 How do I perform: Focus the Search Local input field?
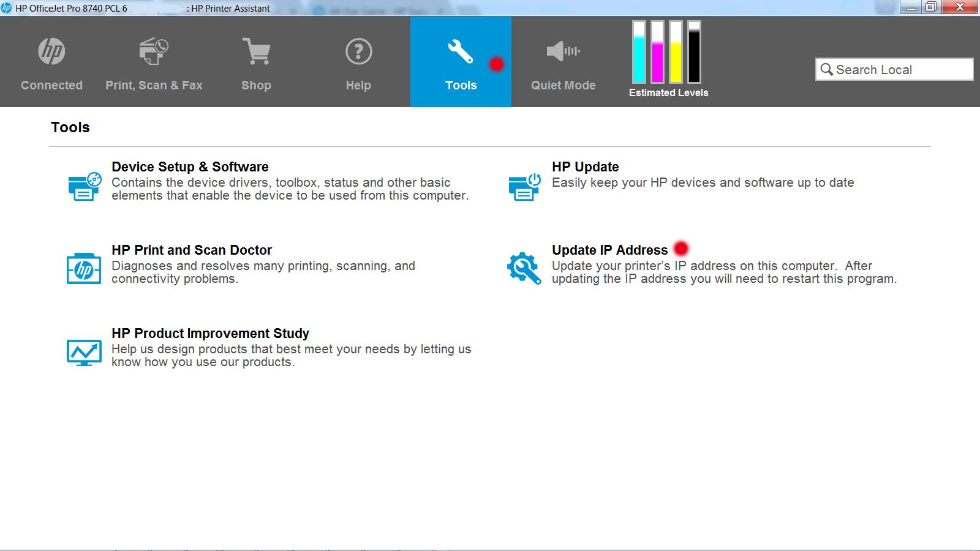tap(894, 69)
